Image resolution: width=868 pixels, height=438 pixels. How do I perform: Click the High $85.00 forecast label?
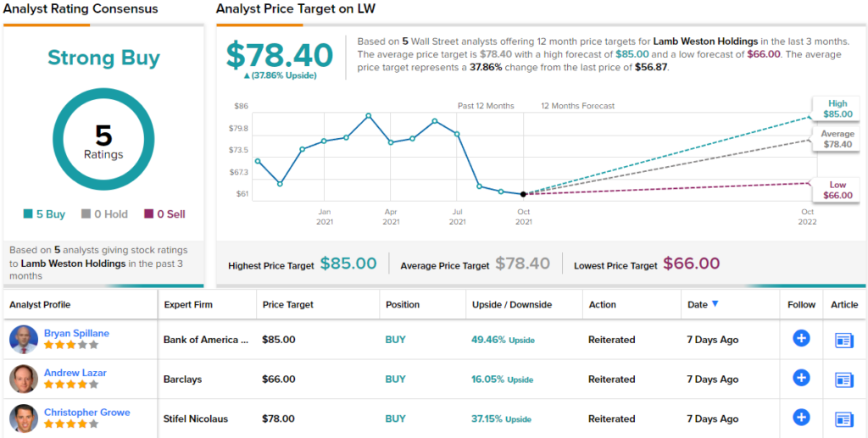click(x=837, y=108)
